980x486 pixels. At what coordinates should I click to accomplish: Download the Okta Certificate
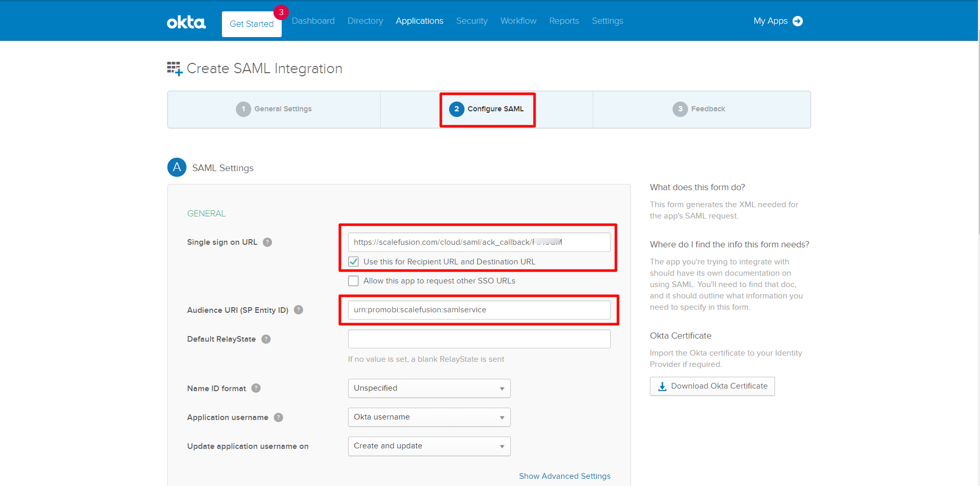click(x=712, y=386)
